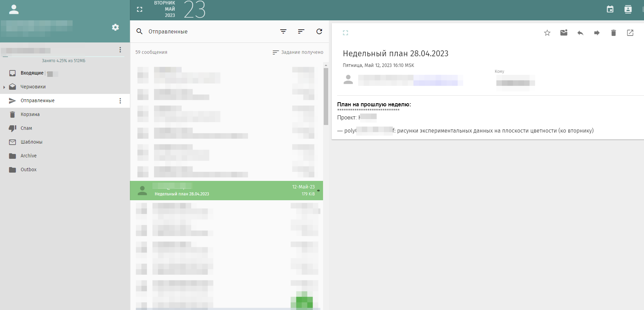Open the sort order menu
The width and height of the screenshot is (644, 310).
pyautogui.click(x=301, y=31)
